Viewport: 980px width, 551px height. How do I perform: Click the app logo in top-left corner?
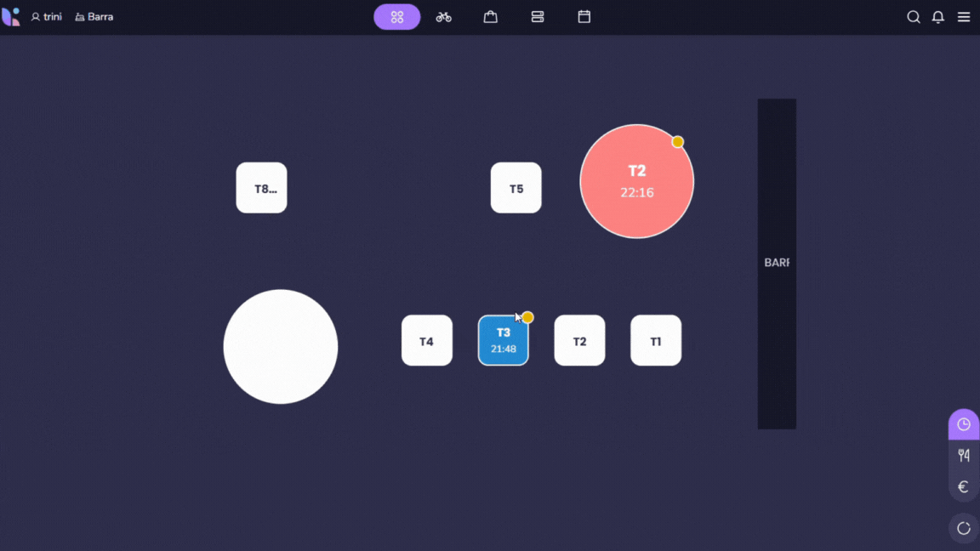10,17
